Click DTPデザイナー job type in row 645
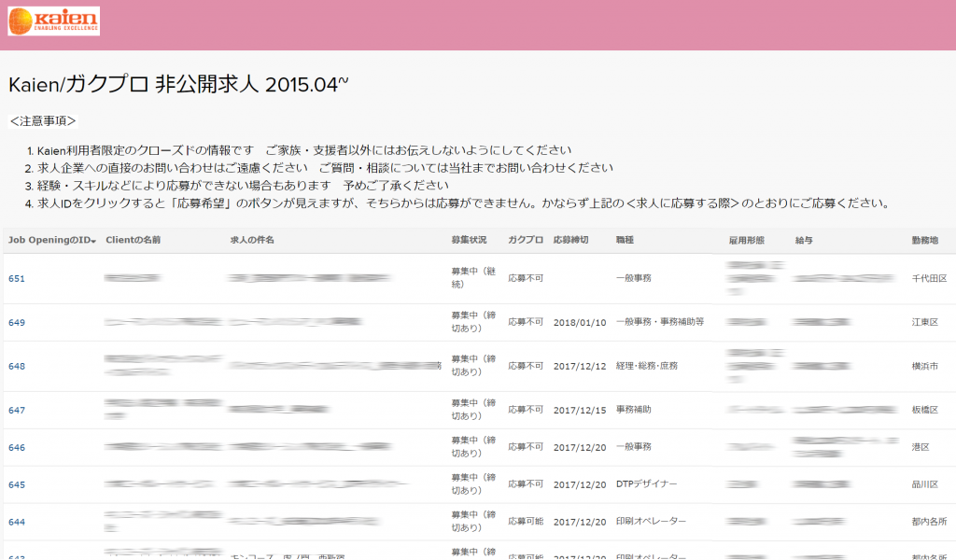 point(646,483)
